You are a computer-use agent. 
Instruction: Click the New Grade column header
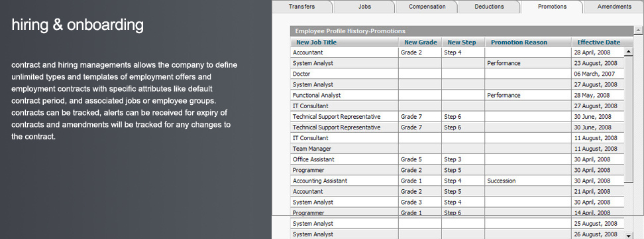tap(420, 42)
